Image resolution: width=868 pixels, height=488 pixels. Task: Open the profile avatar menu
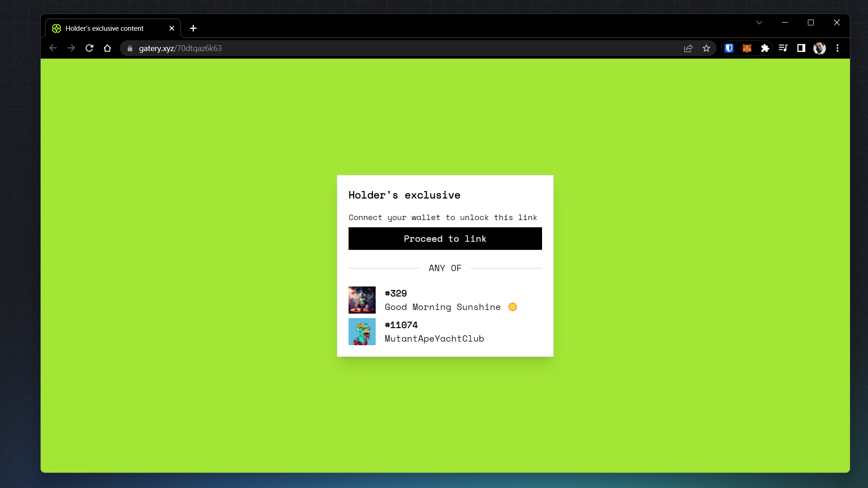(819, 48)
